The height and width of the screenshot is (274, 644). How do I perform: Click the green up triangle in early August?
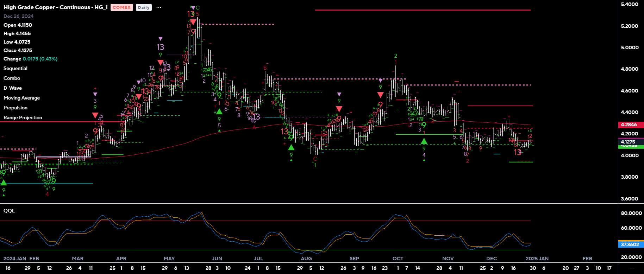tap(291, 147)
